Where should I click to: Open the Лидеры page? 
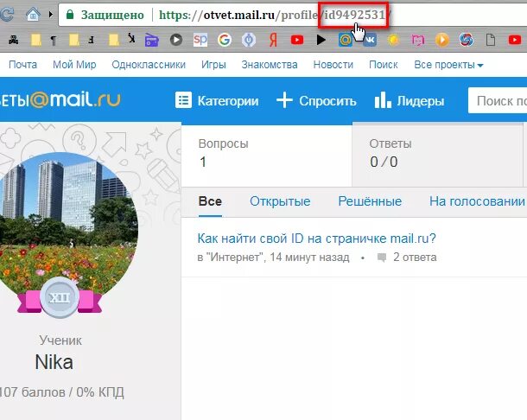coord(410,100)
